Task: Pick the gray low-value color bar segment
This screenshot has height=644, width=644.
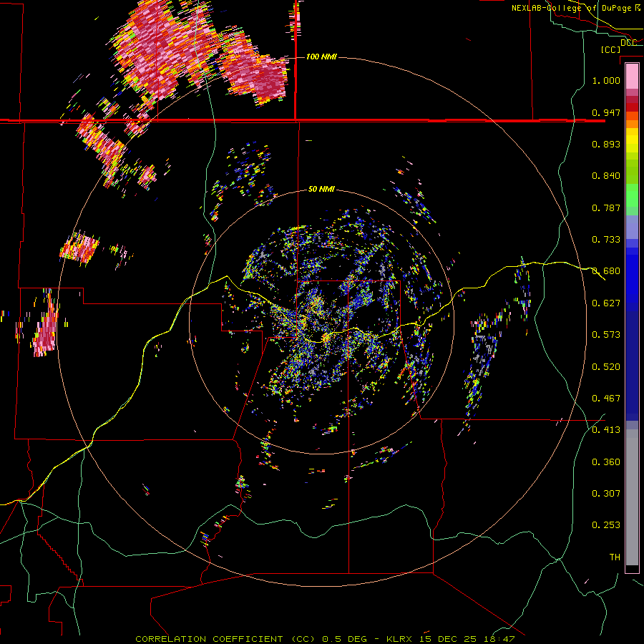Action: (x=632, y=497)
